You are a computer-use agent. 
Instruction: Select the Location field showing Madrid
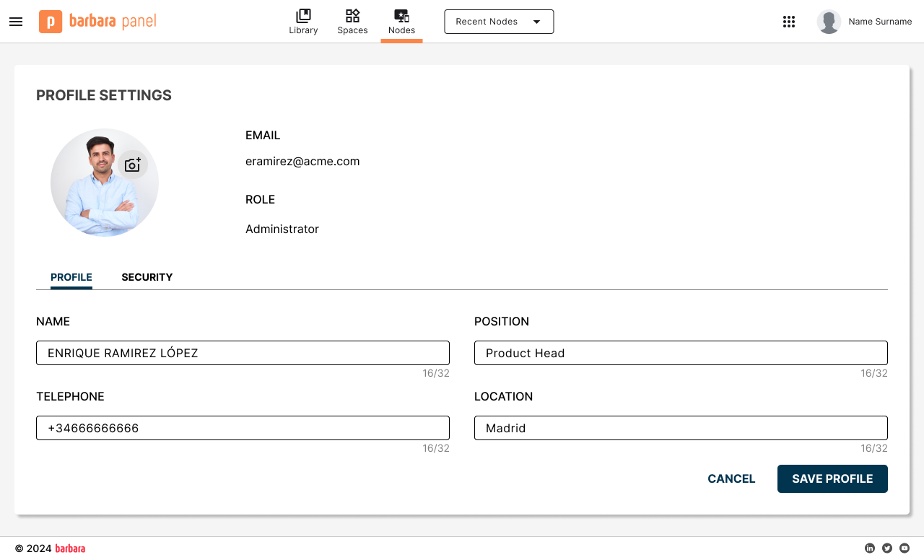point(681,428)
